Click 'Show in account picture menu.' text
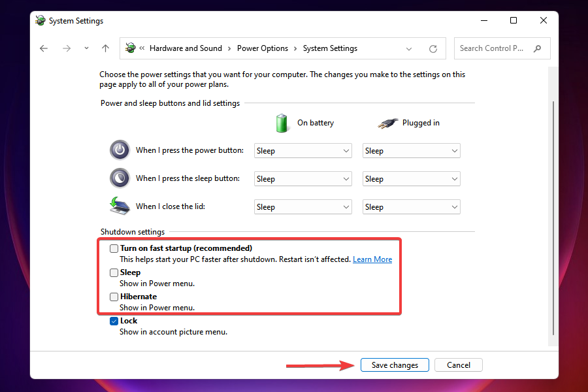 [173, 332]
